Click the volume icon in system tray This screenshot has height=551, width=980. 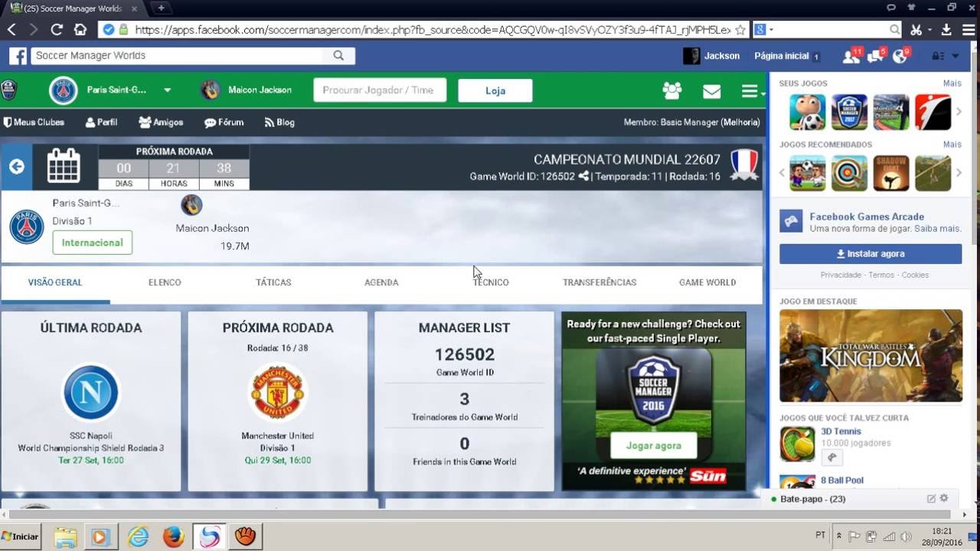click(906, 536)
